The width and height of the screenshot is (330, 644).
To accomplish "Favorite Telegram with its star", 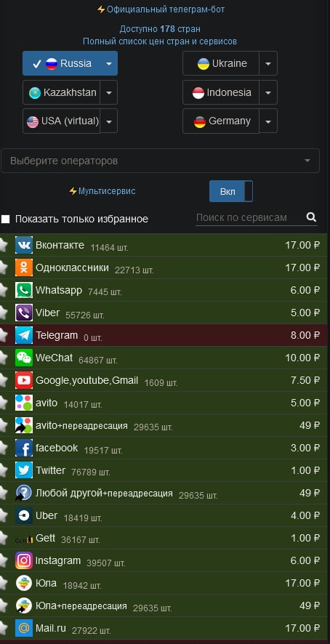I will [4, 335].
